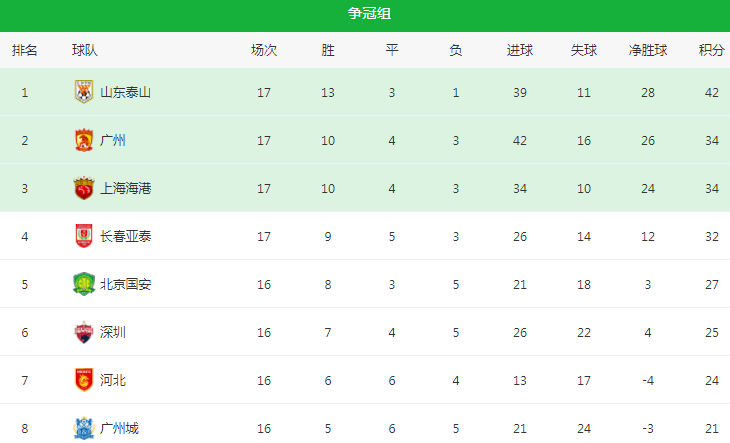Open the 深圳 team badge icon
The image size is (730, 443).
click(x=84, y=332)
